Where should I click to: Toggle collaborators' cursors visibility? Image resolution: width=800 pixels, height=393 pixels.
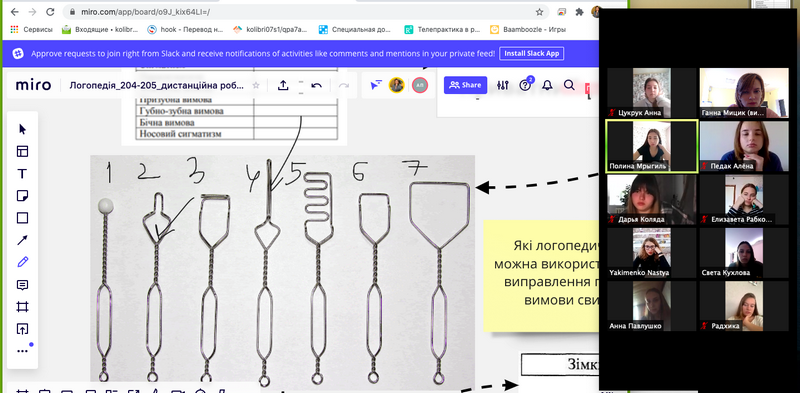click(x=376, y=85)
